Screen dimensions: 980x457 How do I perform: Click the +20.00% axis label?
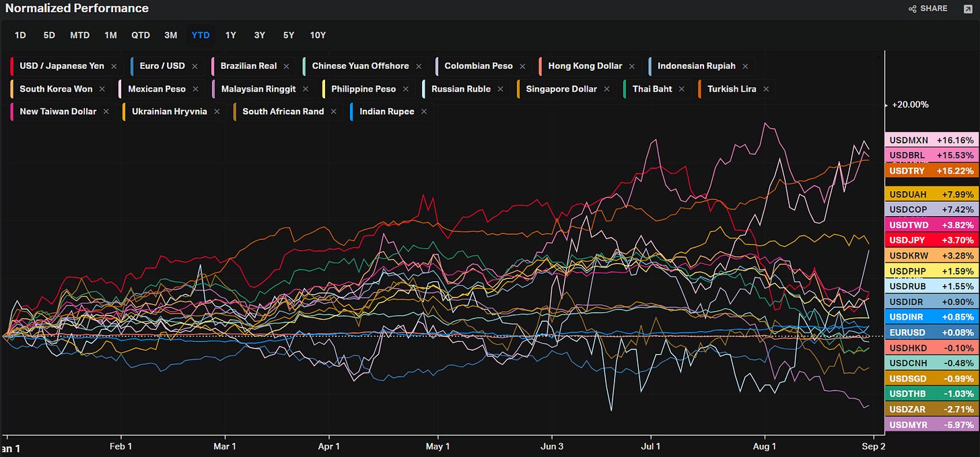910,104
